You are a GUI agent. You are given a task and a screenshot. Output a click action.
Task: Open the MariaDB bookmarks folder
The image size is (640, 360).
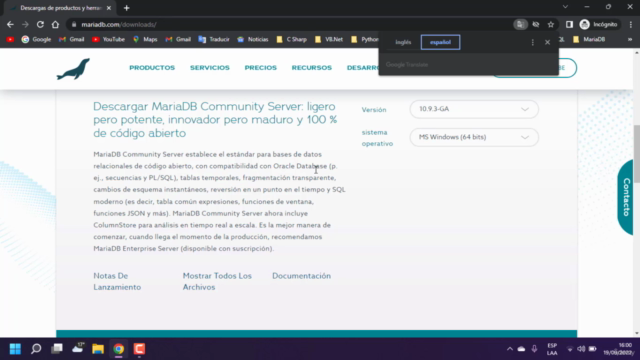[589, 39]
